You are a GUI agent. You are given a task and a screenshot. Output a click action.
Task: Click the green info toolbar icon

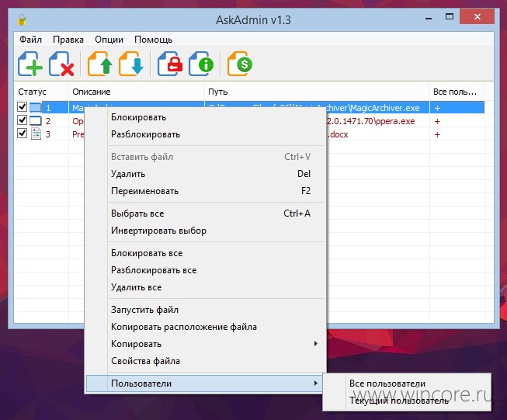point(201,64)
